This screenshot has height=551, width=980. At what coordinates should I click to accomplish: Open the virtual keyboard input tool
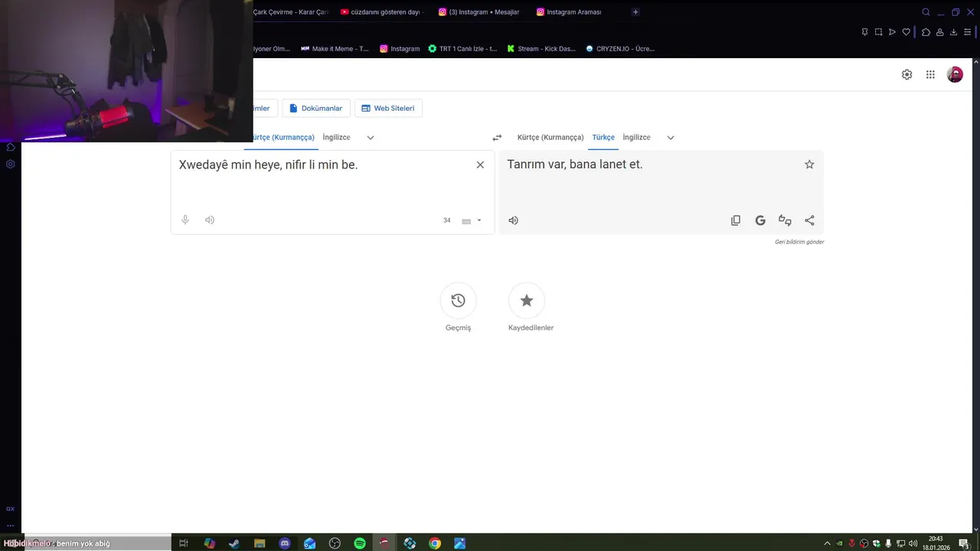pos(466,220)
